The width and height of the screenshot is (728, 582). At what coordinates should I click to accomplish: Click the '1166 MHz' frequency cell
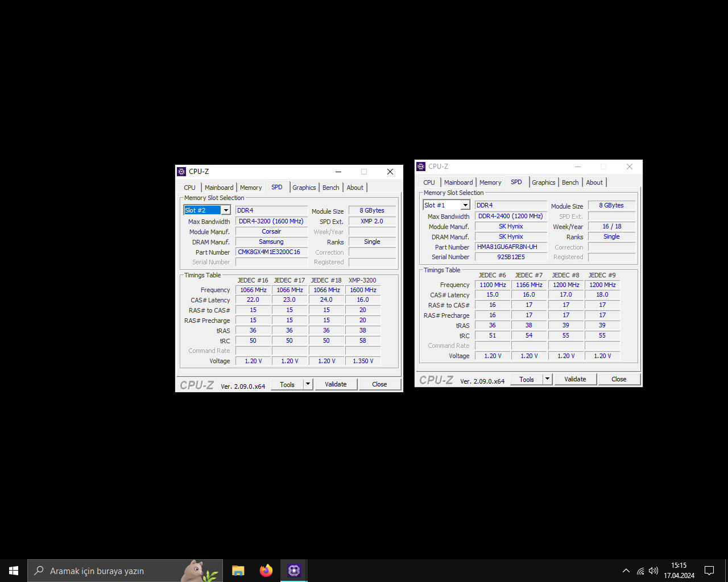click(x=529, y=285)
